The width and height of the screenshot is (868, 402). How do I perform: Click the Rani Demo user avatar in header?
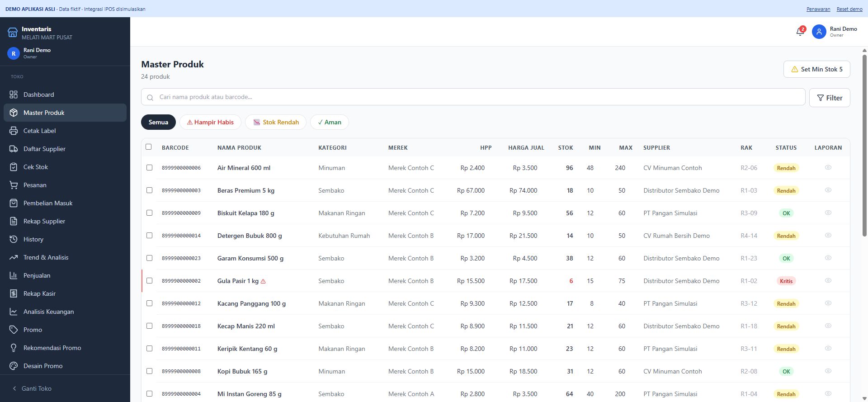point(819,32)
